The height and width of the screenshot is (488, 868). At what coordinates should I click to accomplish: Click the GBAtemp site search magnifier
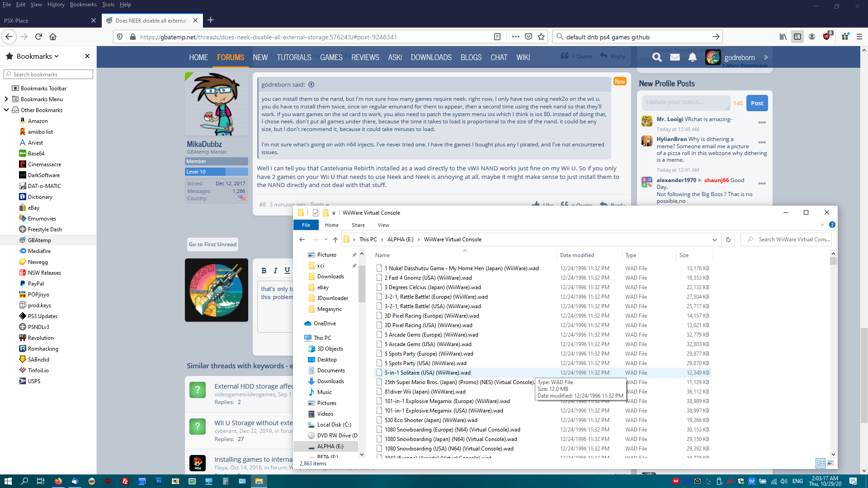coord(657,57)
